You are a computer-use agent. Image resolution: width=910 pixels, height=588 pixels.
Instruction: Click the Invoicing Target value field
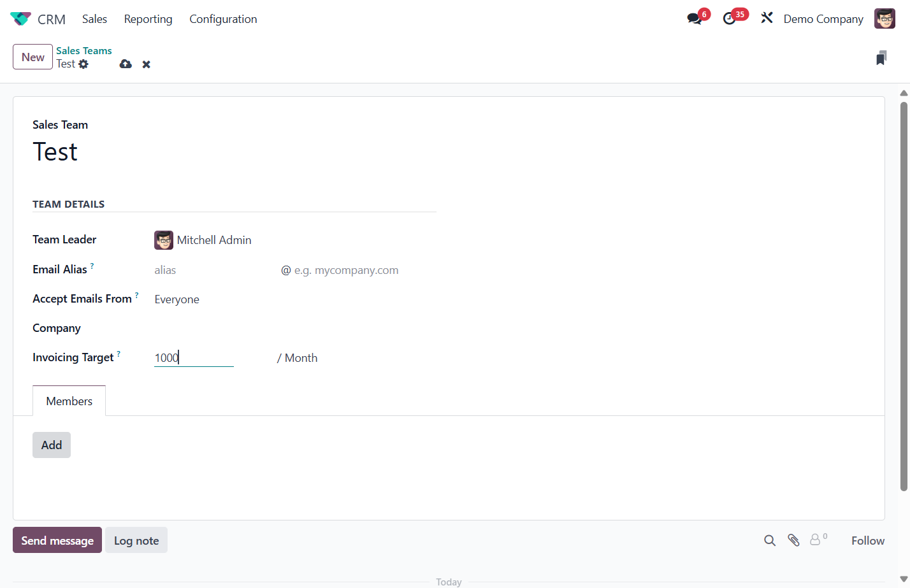click(x=194, y=357)
